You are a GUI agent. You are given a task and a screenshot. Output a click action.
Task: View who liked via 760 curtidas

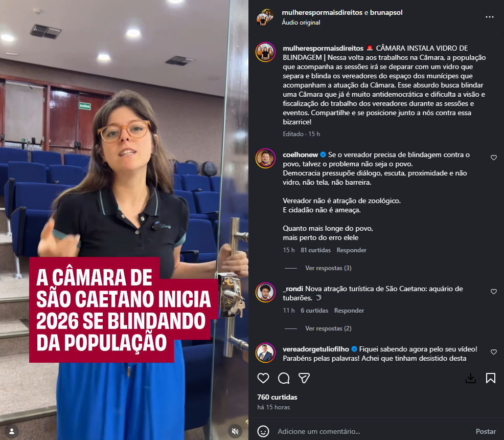(277, 397)
